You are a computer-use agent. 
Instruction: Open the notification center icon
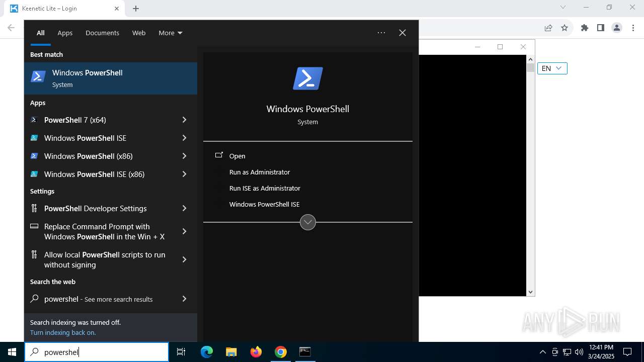pos(627,352)
